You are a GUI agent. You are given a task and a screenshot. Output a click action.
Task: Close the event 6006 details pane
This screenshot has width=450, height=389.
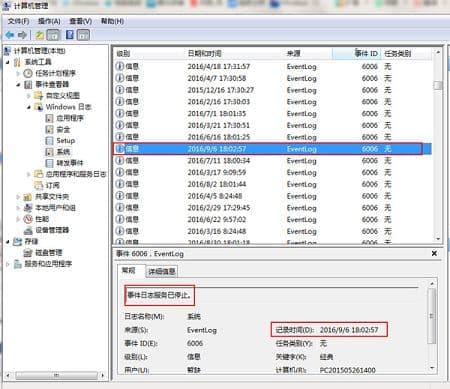coord(434,253)
